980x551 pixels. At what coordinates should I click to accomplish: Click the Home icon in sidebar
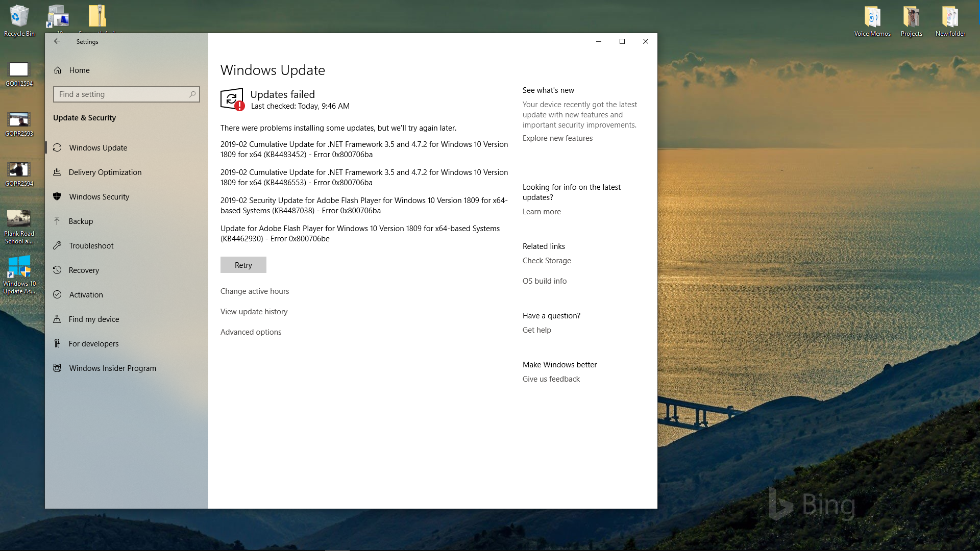coord(58,70)
